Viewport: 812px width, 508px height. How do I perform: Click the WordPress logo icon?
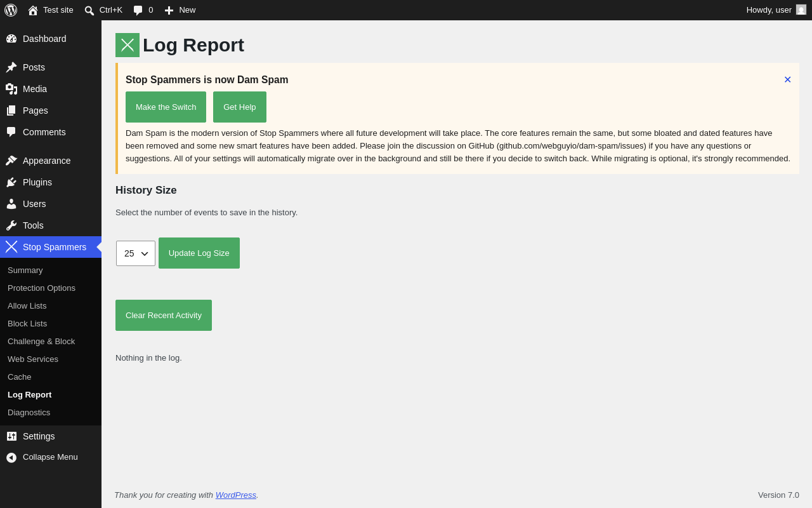point(11,10)
